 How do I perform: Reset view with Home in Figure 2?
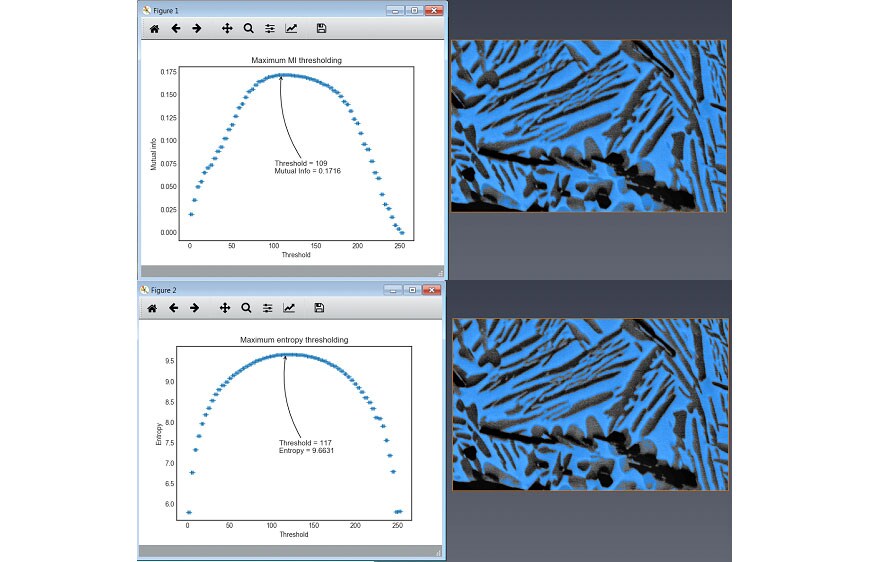(154, 308)
